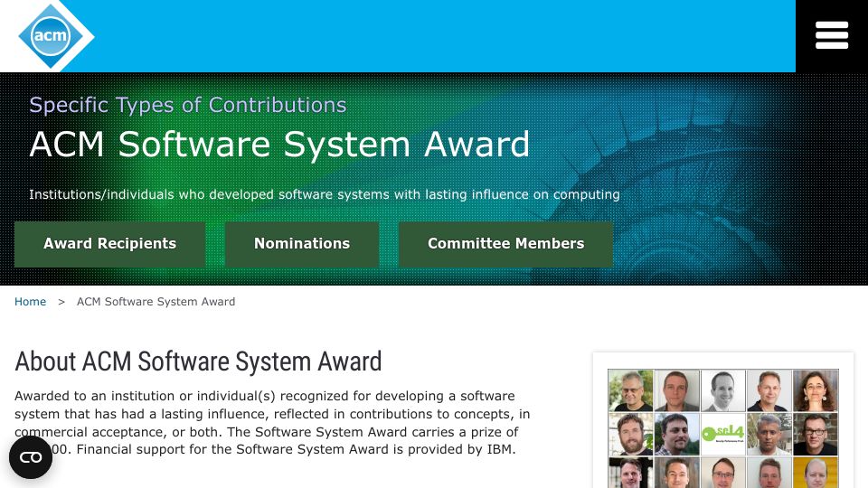Click the seL4 logo thumbnail

pos(723,434)
